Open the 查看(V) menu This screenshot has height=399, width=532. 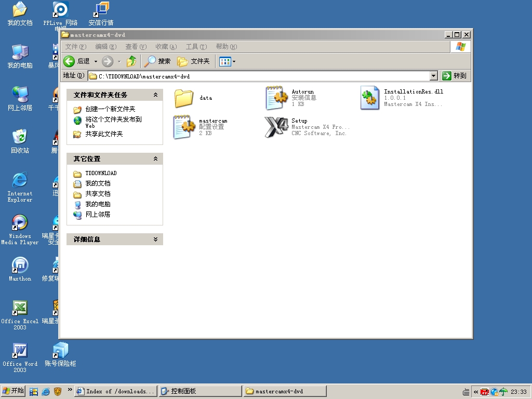(136, 47)
